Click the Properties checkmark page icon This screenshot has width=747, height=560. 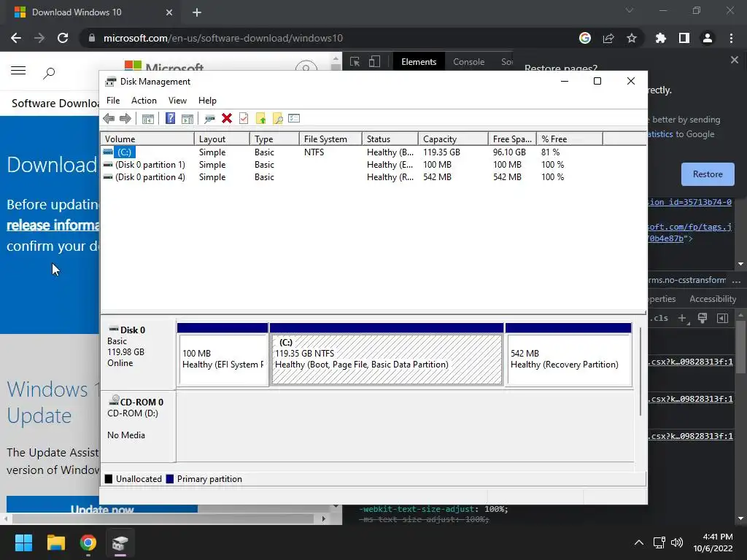pyautogui.click(x=244, y=119)
